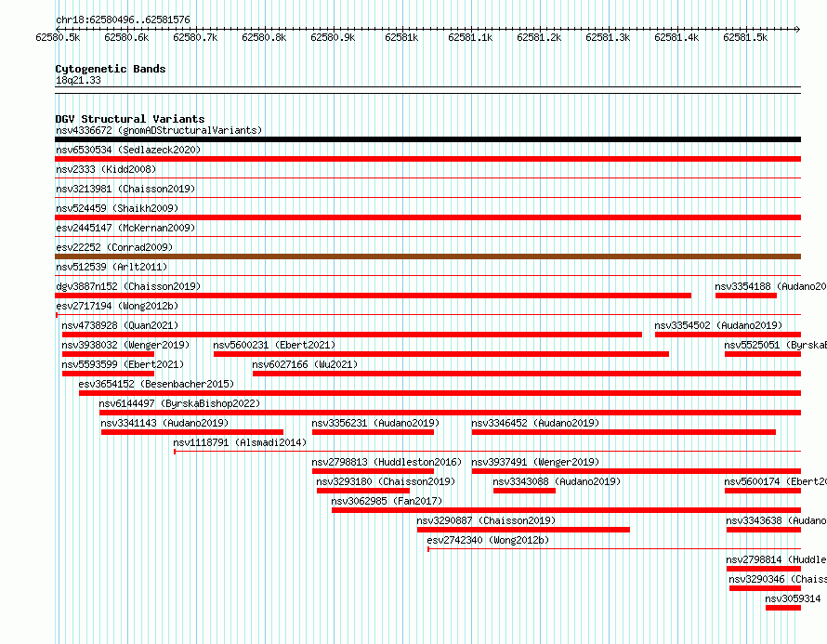Click nsv3354188 Audano variant label
Viewport: 827px width, 644px height.
click(x=770, y=286)
